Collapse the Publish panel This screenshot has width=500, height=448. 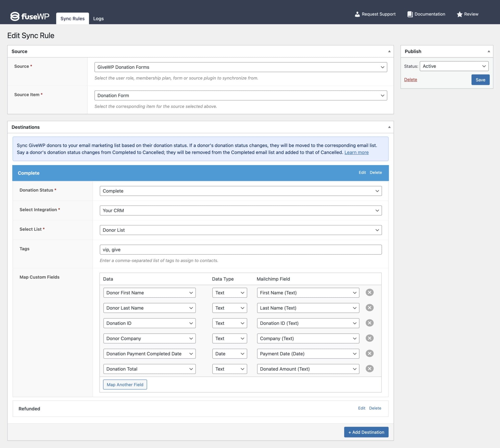(x=489, y=51)
